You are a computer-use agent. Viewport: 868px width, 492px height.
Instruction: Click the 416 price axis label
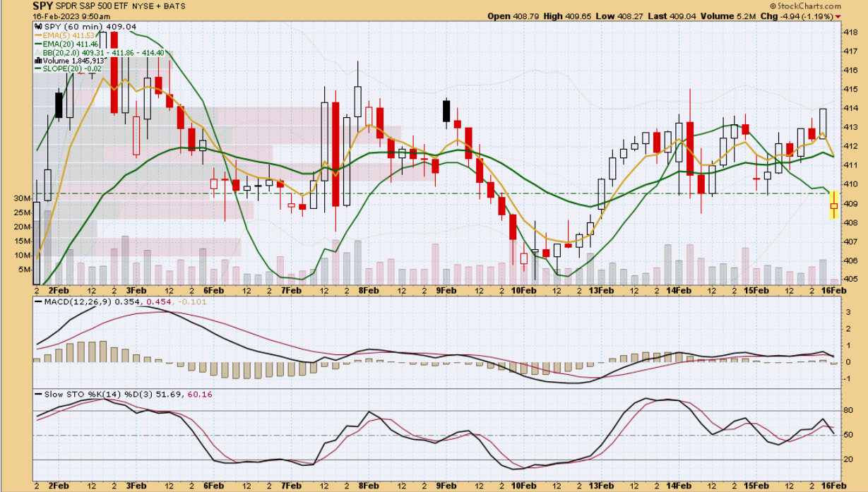tap(850, 71)
